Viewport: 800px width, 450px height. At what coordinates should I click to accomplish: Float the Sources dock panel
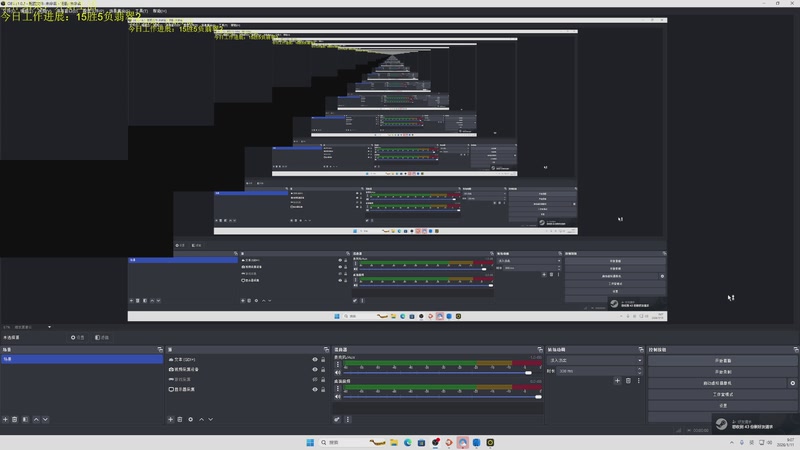click(327, 349)
